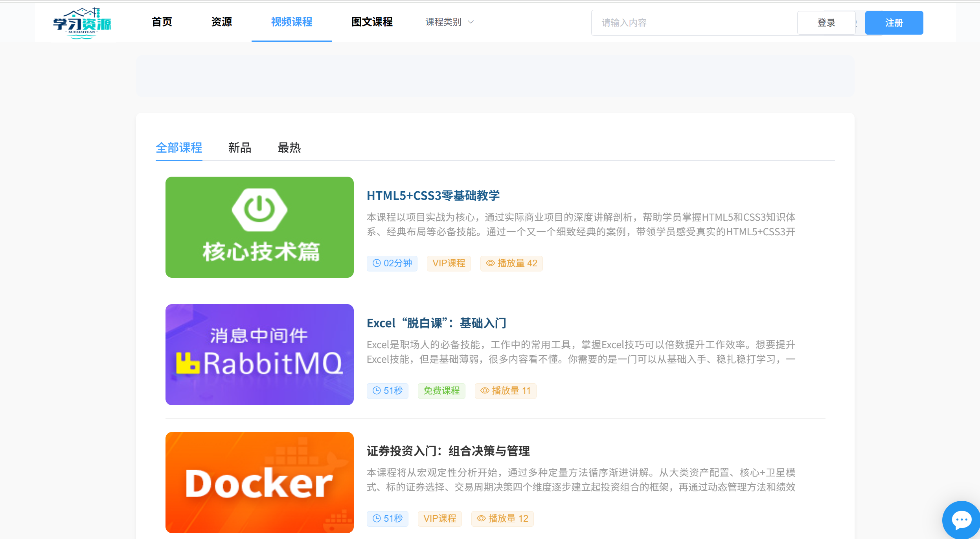Click clock icon on 证券投资 course duration
Image resolution: width=980 pixels, height=539 pixels.
point(377,519)
